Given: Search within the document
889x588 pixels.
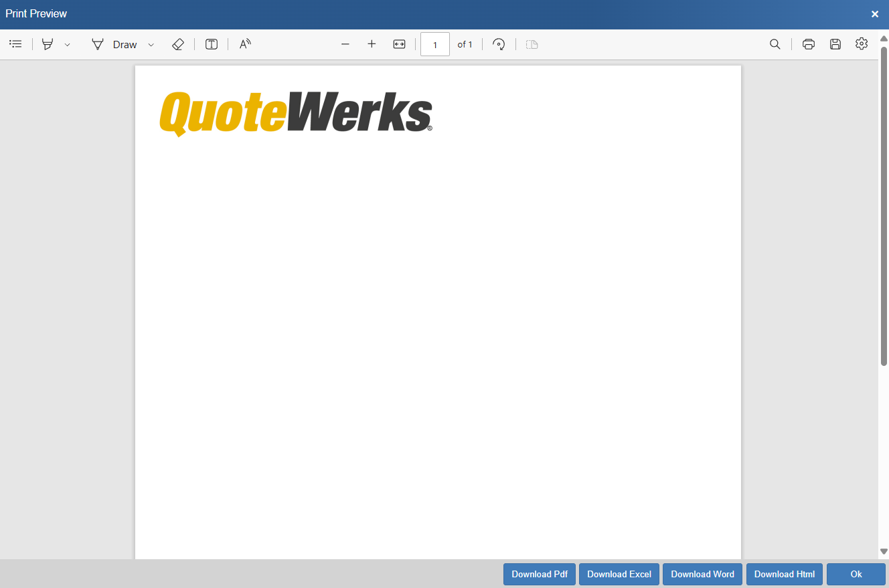Looking at the screenshot, I should point(775,44).
